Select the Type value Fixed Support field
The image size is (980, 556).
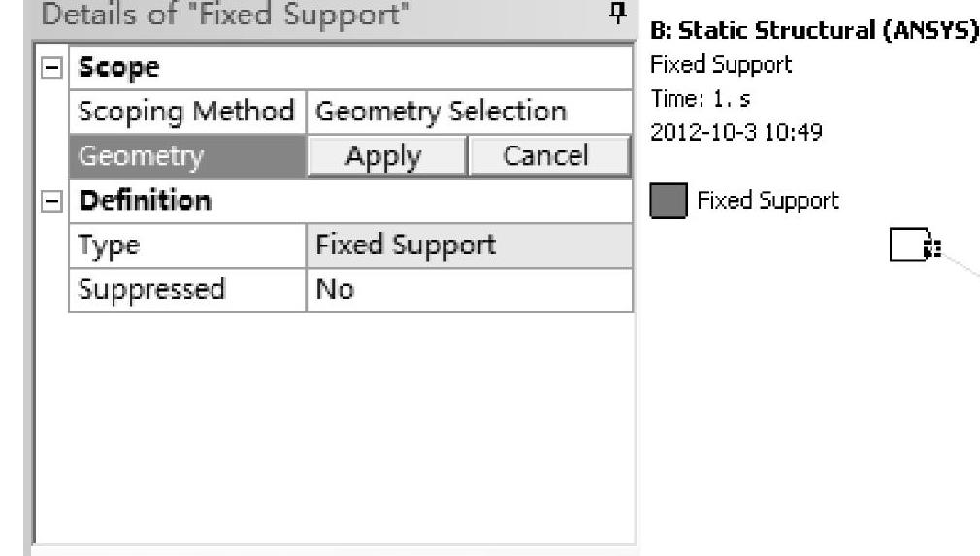click(468, 245)
